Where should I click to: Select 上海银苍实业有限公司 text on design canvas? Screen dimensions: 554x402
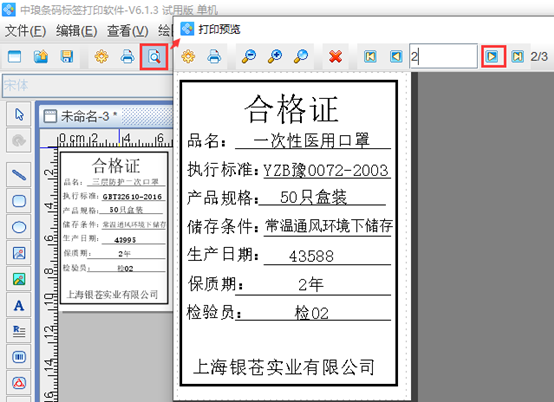(112, 295)
